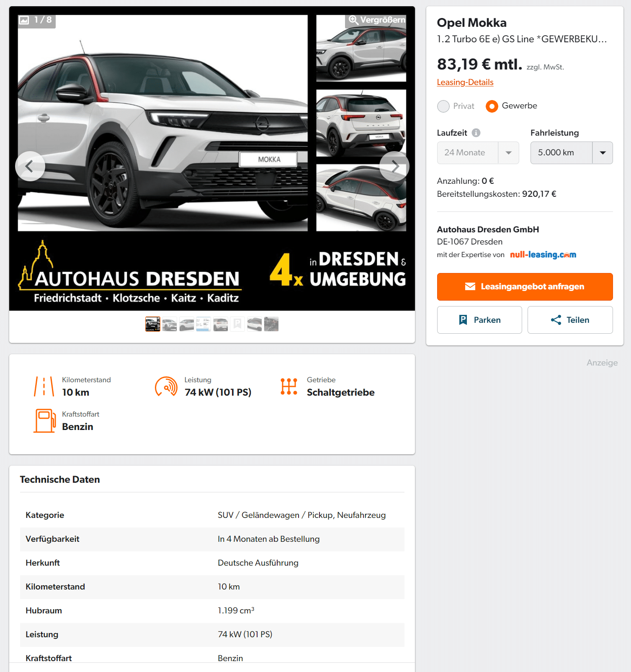This screenshot has height=672, width=631.
Task: Open the Laufzeit 24 Monate dropdown
Action: coord(478,153)
